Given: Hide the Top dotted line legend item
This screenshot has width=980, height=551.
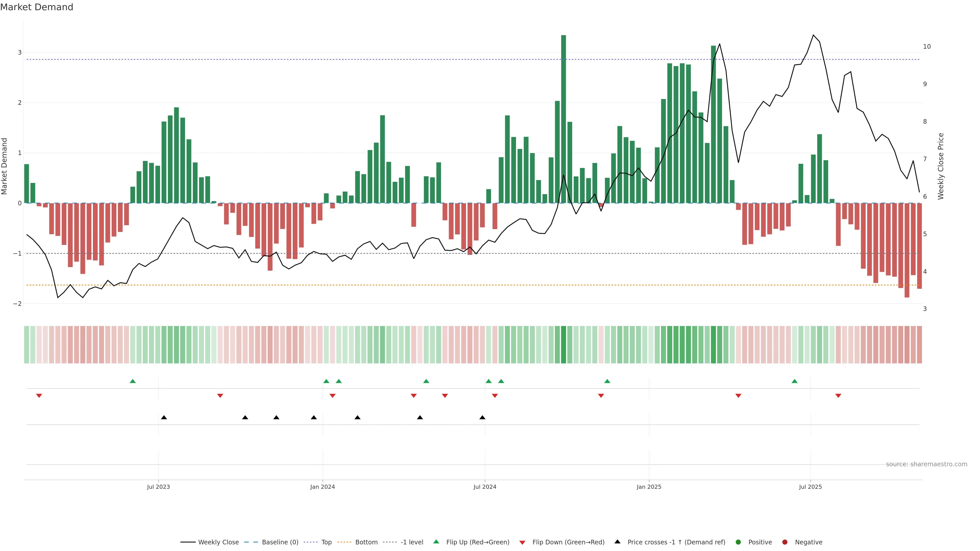Looking at the screenshot, I should coord(326,542).
